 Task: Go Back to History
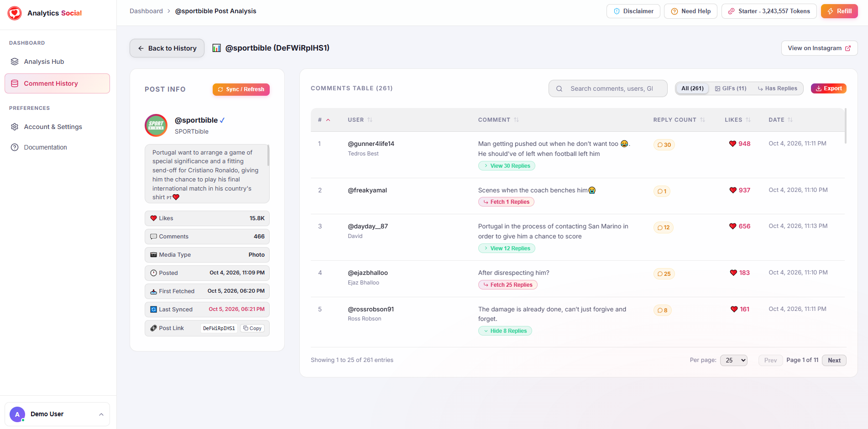(x=167, y=48)
